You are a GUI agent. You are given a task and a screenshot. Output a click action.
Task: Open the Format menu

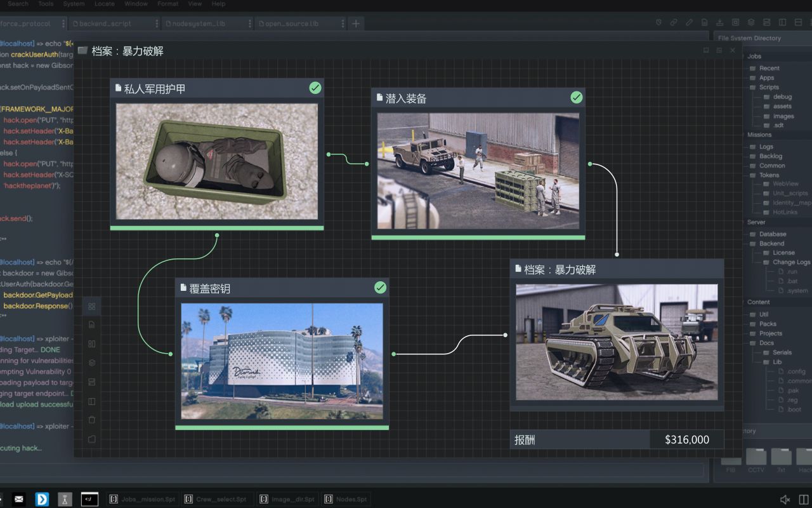pyautogui.click(x=168, y=4)
